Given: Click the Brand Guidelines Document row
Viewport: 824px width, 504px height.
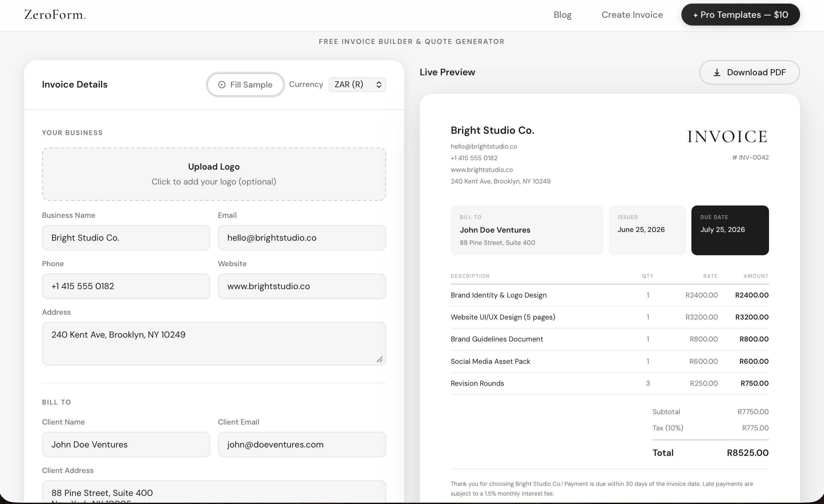Looking at the screenshot, I should pyautogui.click(x=609, y=339).
